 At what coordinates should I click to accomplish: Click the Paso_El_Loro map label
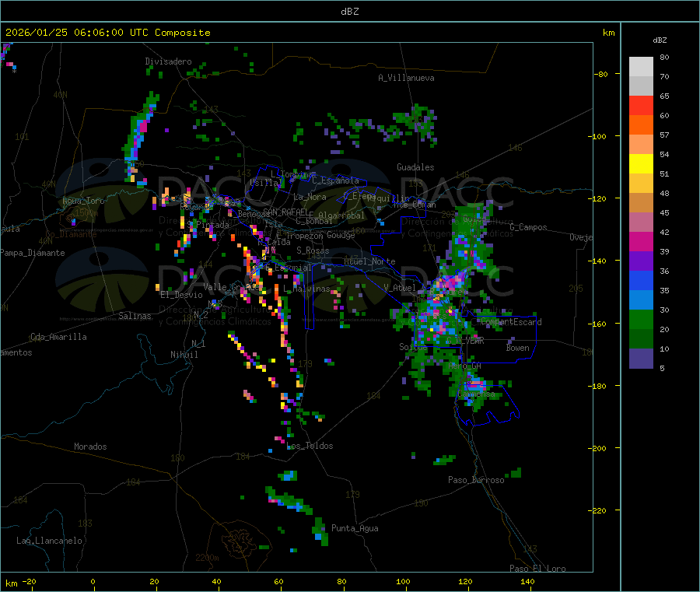point(538,569)
